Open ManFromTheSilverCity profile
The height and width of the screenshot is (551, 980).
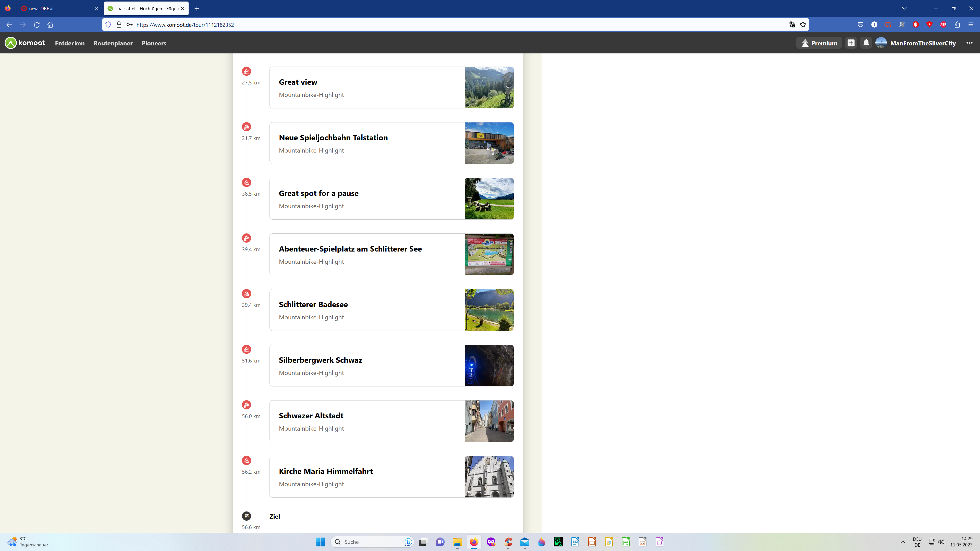(915, 43)
